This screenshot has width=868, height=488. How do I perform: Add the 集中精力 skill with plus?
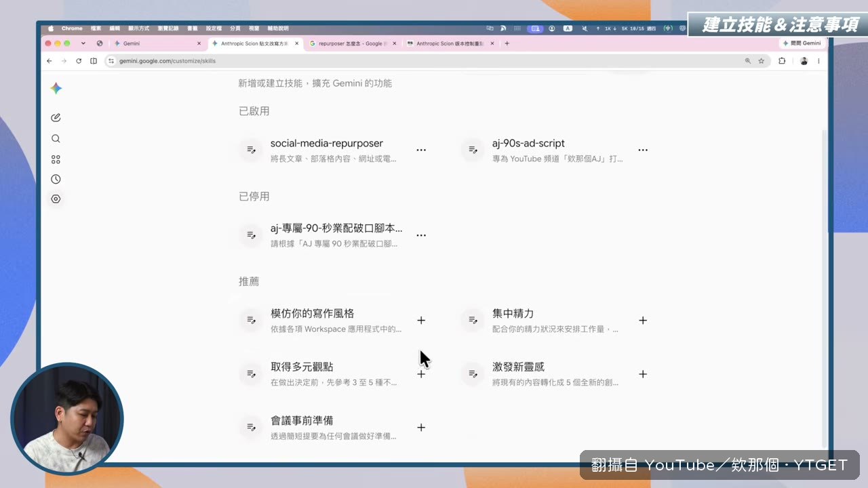(643, 320)
